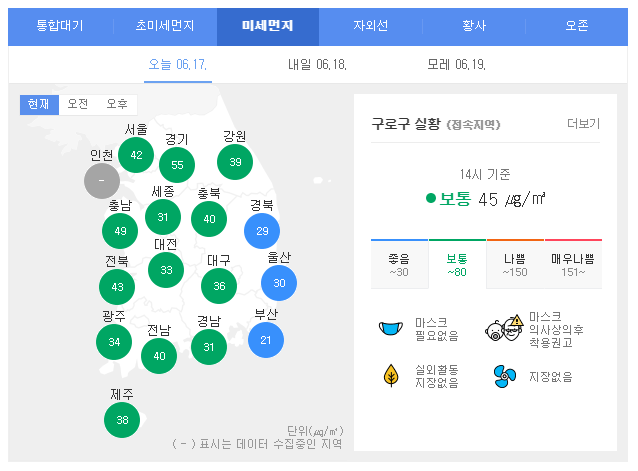Select the 매우나쁨 151~ grade scale
The width and height of the screenshot is (638, 471).
click(x=573, y=265)
